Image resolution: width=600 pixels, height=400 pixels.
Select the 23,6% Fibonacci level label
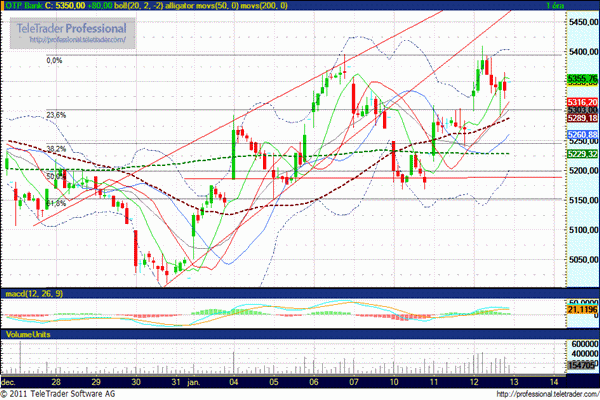[x=56, y=115]
